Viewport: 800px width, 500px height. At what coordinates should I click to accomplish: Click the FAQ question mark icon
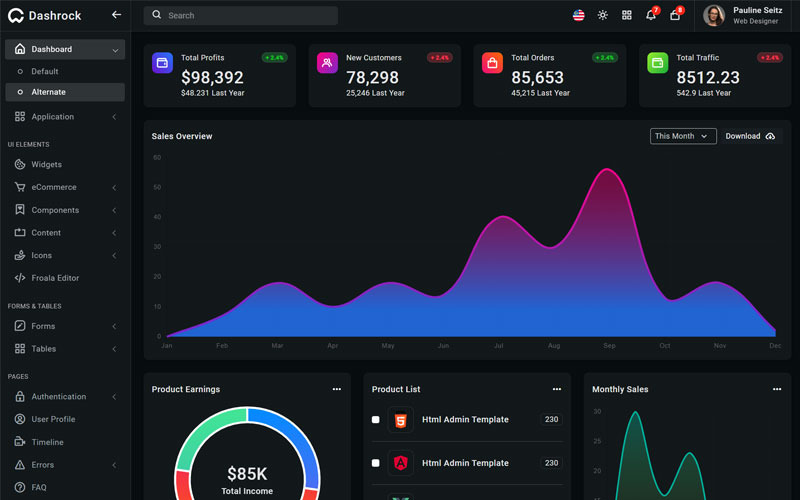tap(20, 487)
